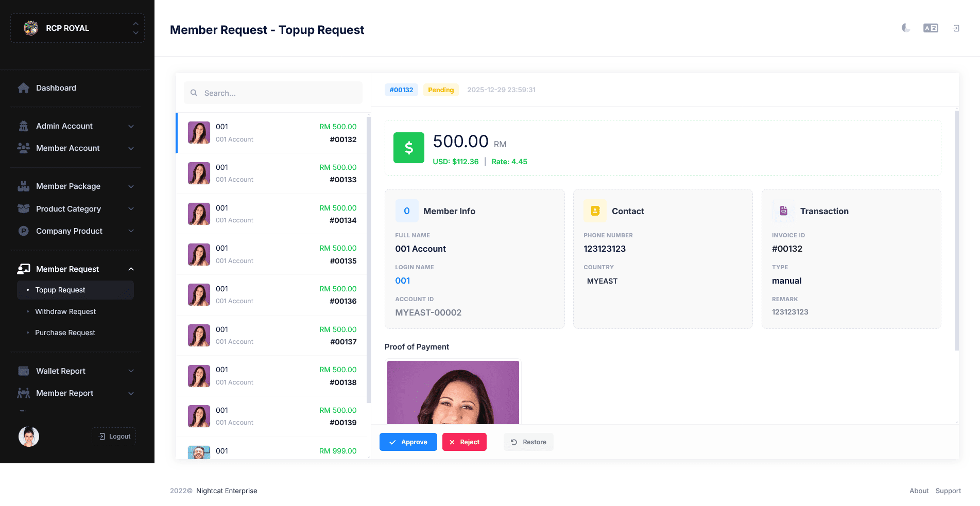Open the language translation icon
This screenshot has width=980, height=506.
click(x=931, y=28)
